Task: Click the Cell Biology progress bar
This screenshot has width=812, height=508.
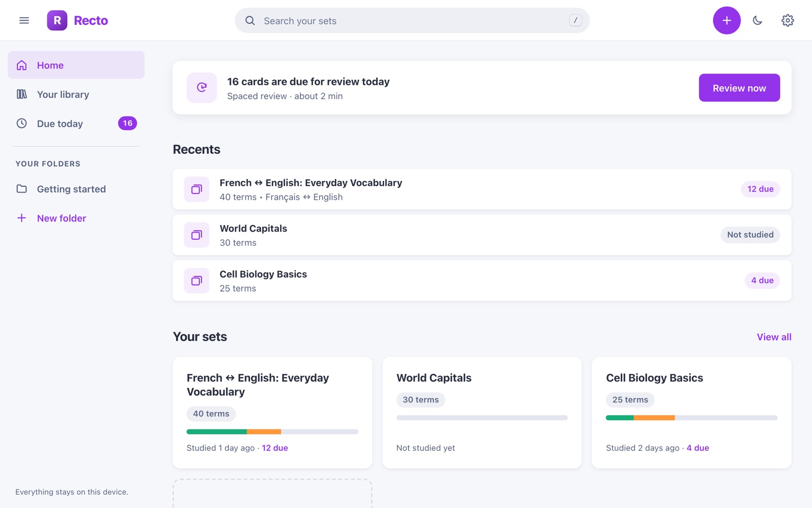Action: coord(691,418)
